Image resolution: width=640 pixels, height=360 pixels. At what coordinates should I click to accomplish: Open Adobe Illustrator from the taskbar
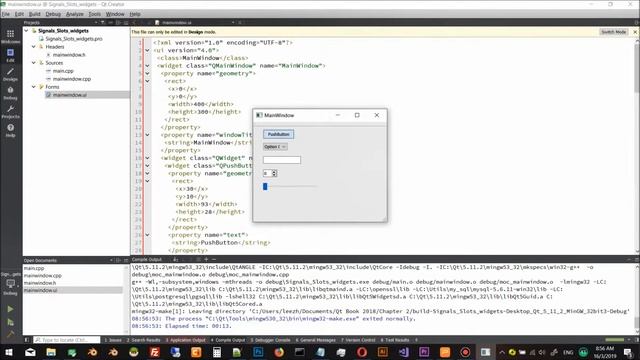pos(383,352)
